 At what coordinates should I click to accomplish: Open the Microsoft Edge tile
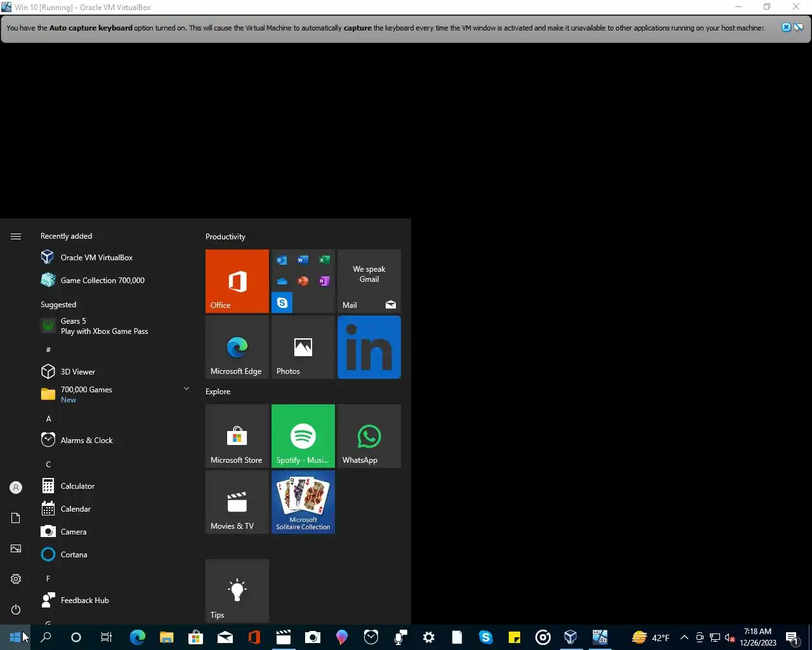coord(237,347)
